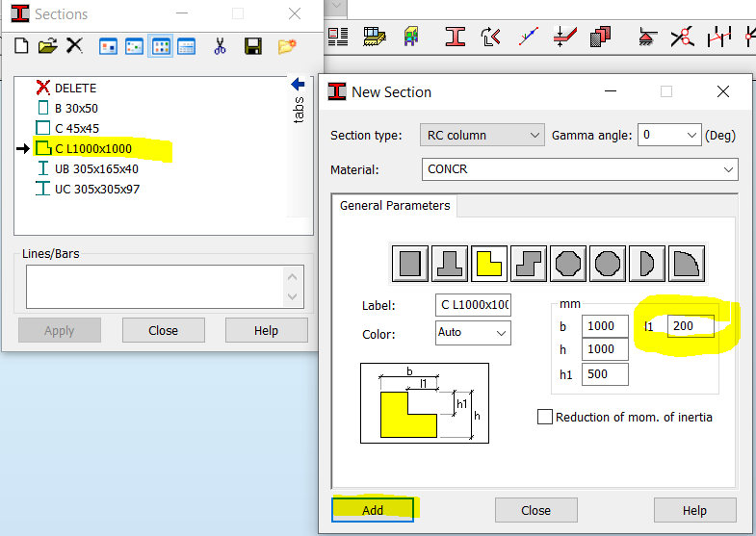The image size is (756, 536).
Task: Select half-circle column section
Action: [x=647, y=264]
